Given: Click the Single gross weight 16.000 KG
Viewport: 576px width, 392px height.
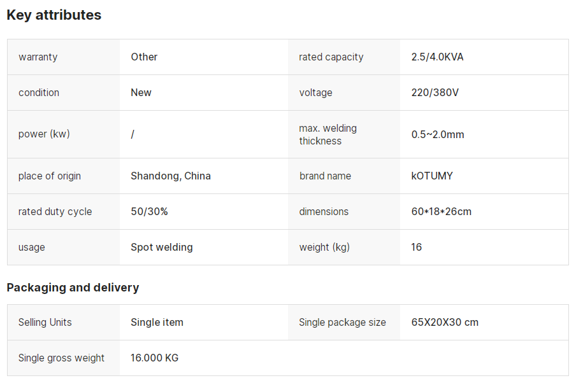Looking at the screenshot, I should point(154,358).
